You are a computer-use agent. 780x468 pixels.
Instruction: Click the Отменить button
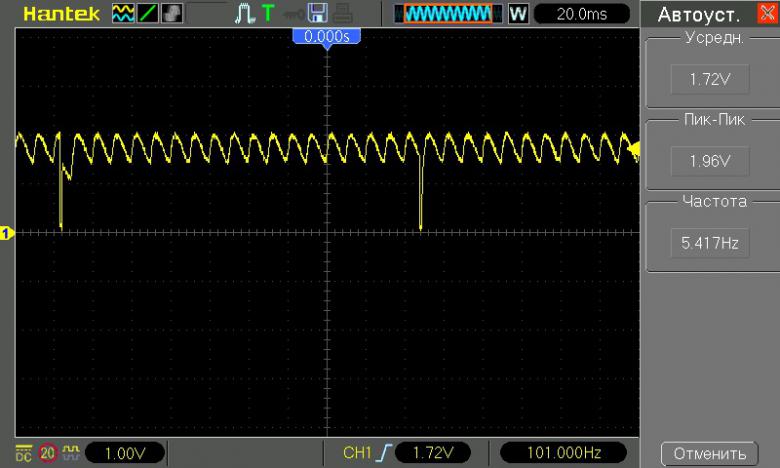710,454
